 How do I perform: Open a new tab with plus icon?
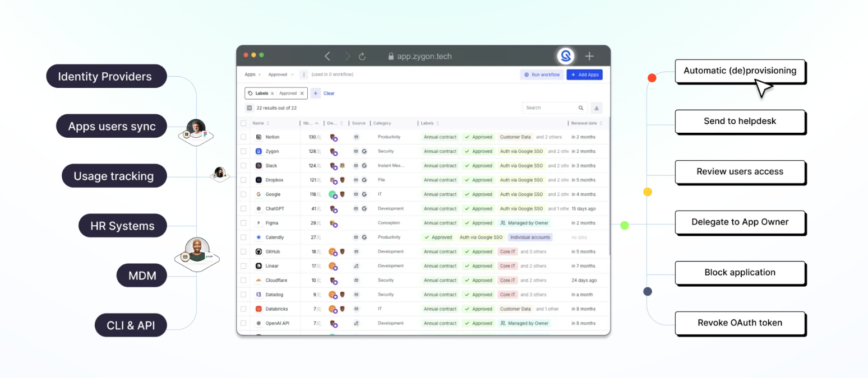click(x=589, y=56)
